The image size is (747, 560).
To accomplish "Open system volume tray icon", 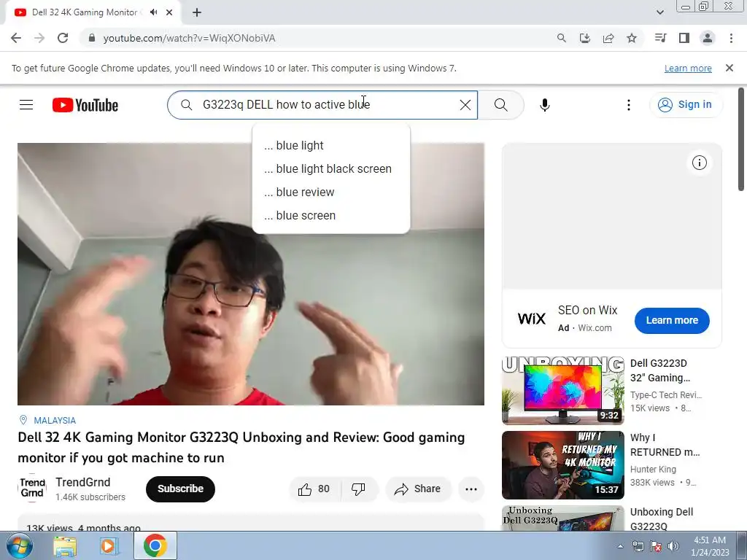I will pyautogui.click(x=673, y=546).
